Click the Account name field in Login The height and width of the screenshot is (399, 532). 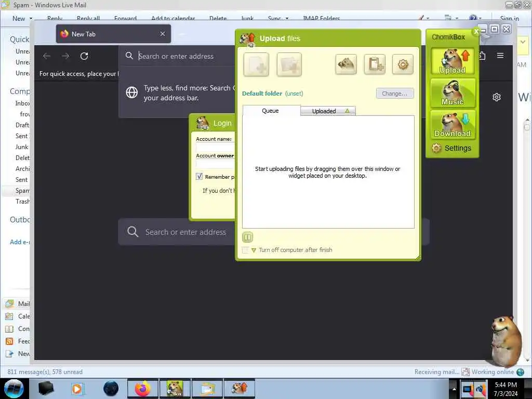coord(216,147)
